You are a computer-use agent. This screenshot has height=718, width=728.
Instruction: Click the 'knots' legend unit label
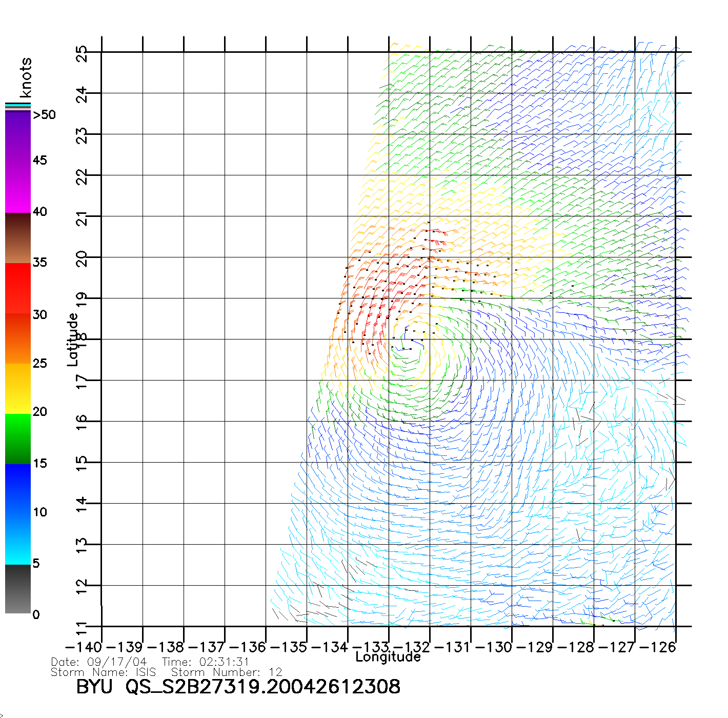(x=26, y=78)
